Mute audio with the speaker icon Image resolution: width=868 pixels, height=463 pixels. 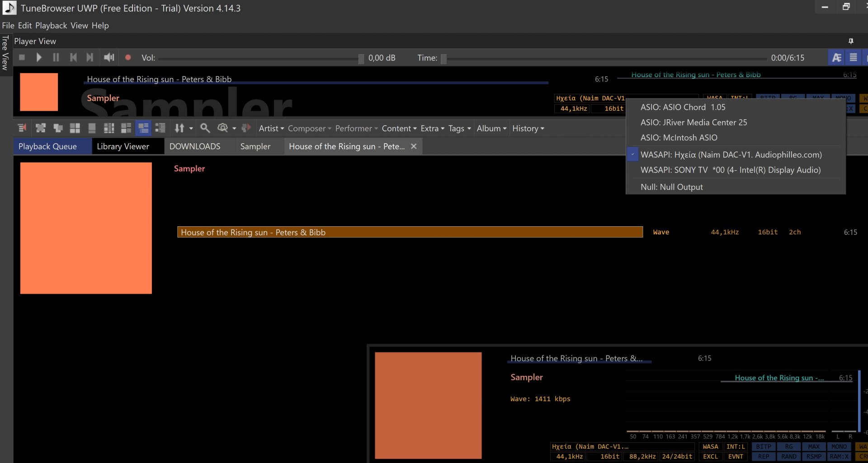(109, 57)
